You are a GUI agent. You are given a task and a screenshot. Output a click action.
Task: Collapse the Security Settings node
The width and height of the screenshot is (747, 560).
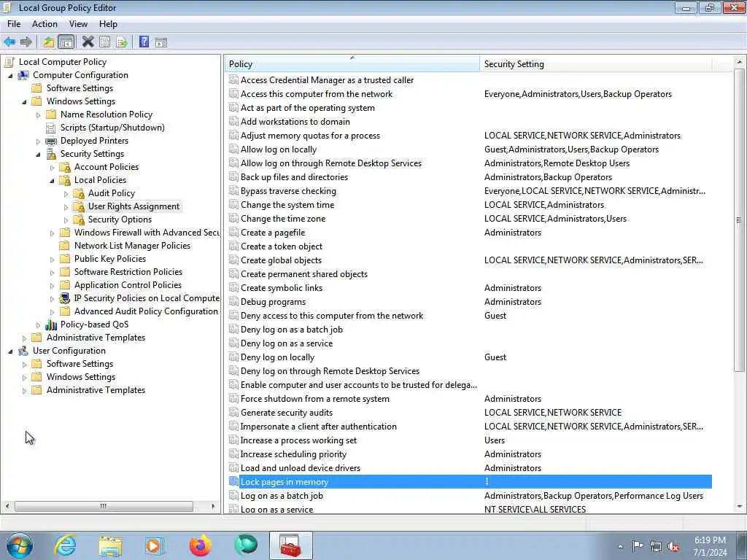(x=38, y=155)
